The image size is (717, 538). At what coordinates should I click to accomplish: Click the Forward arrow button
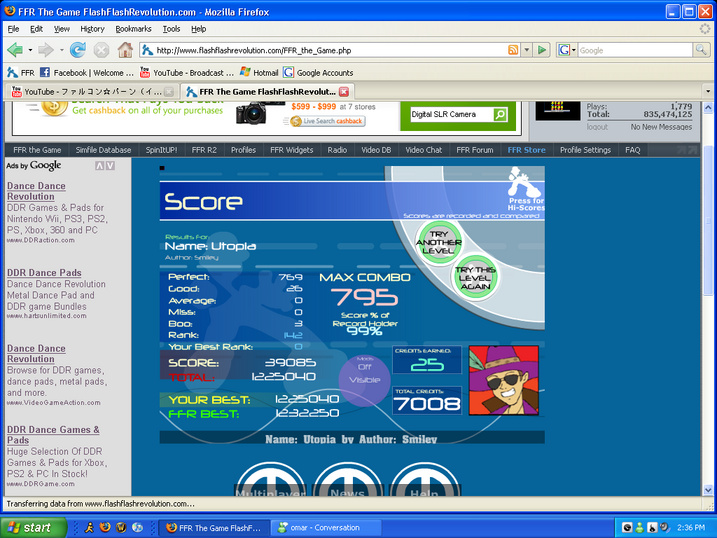pyautogui.click(x=46, y=50)
